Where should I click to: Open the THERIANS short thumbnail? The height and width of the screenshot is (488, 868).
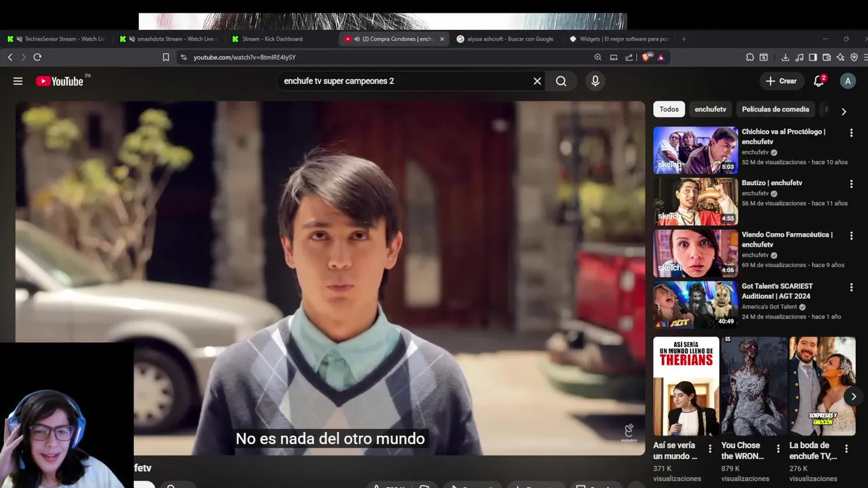(686, 386)
